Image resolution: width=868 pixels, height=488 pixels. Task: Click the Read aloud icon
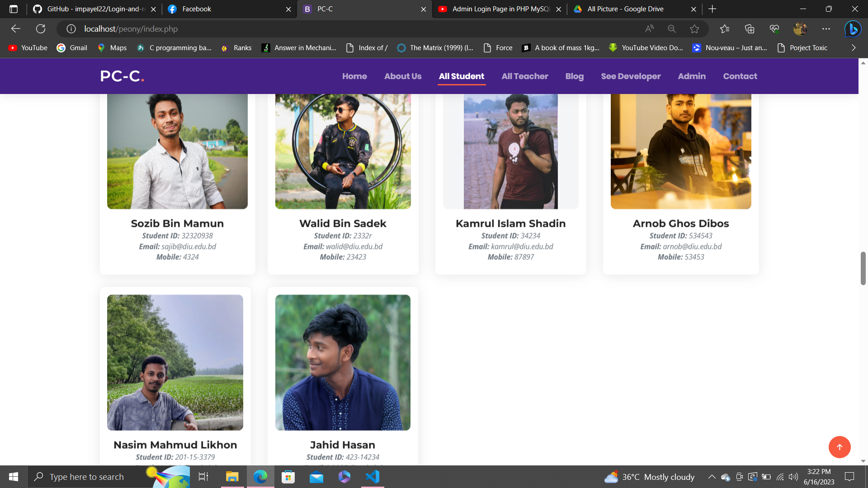pyautogui.click(x=649, y=29)
